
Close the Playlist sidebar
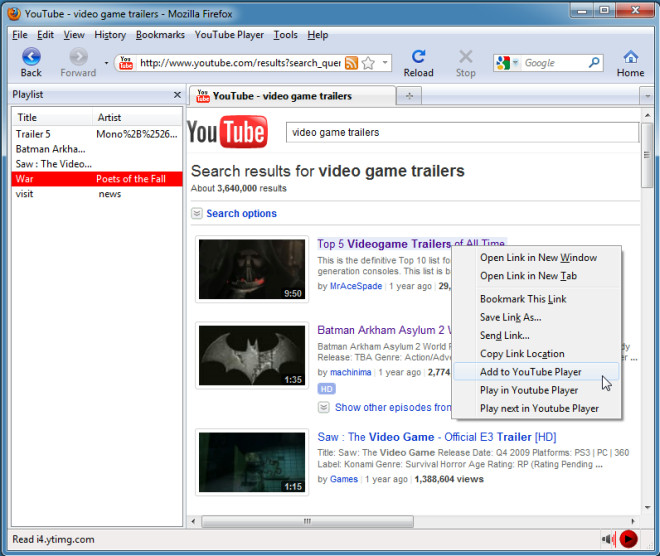click(177, 95)
